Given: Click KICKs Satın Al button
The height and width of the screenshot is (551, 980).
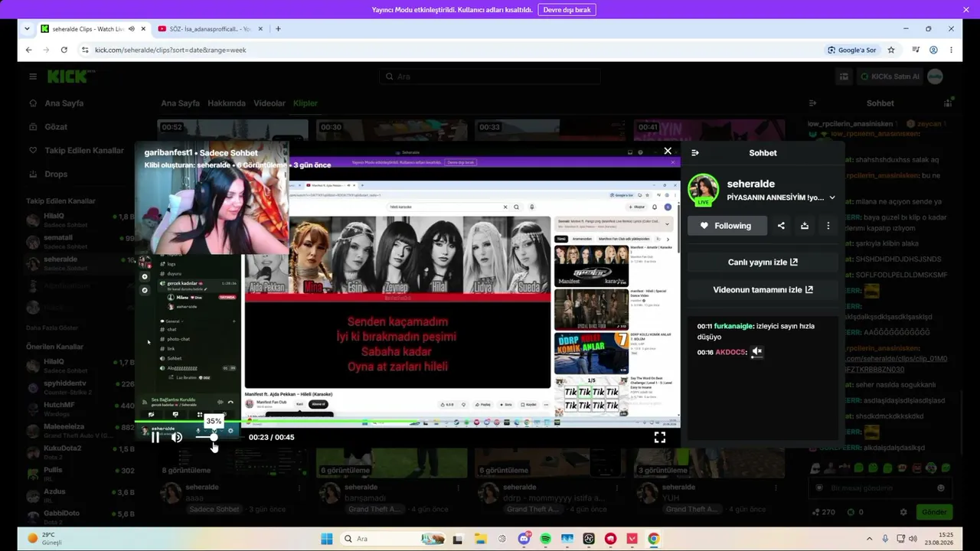Looking at the screenshot, I should point(889,77).
